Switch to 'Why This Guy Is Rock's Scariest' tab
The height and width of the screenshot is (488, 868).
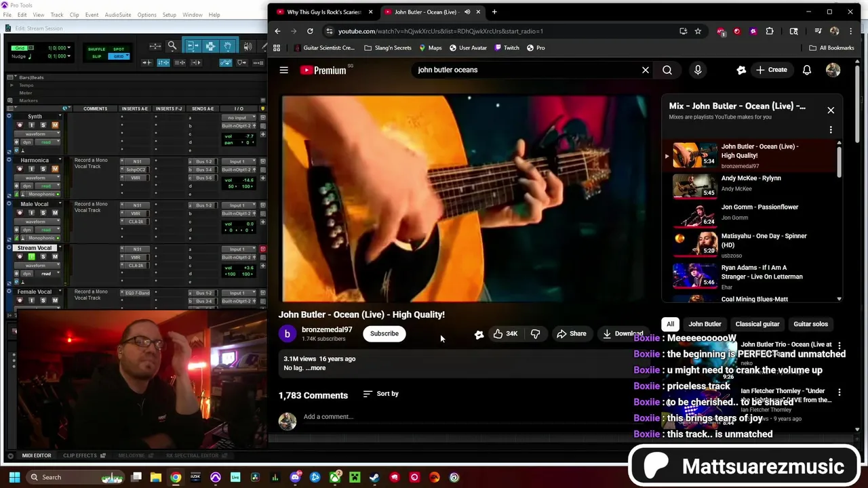(323, 12)
